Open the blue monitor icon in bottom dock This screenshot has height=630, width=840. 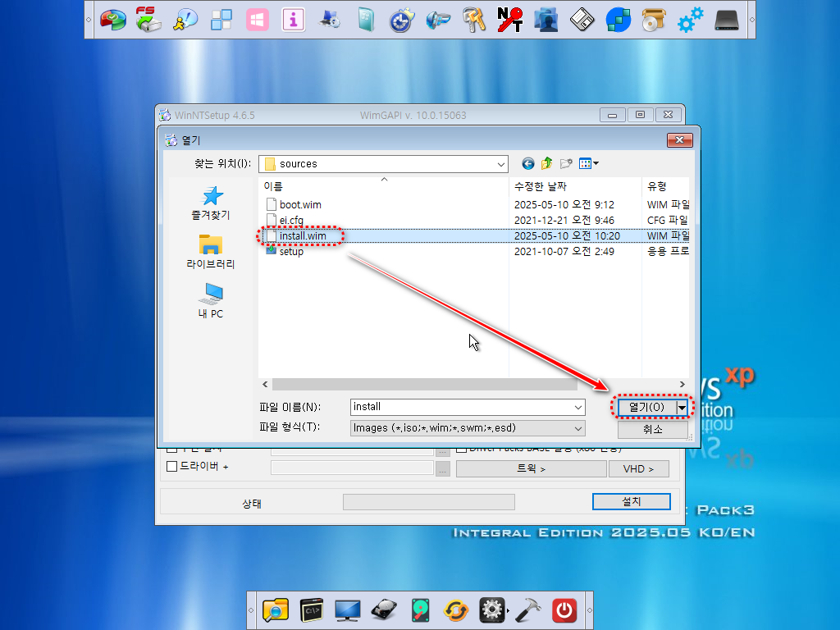coord(348,610)
